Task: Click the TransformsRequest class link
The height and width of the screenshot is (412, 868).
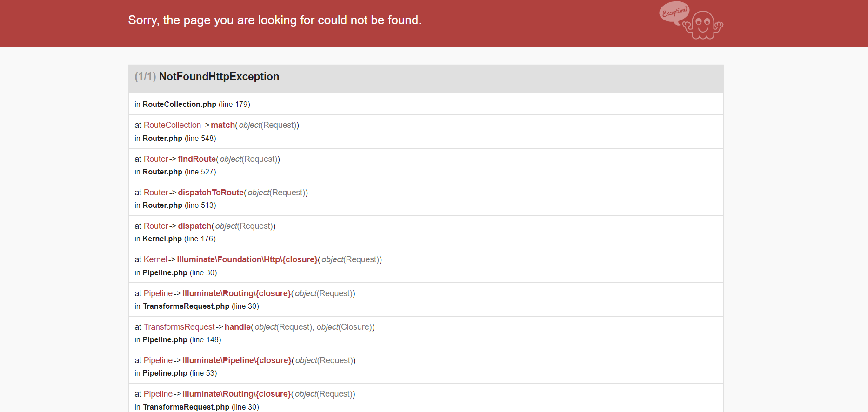Action: tap(179, 327)
